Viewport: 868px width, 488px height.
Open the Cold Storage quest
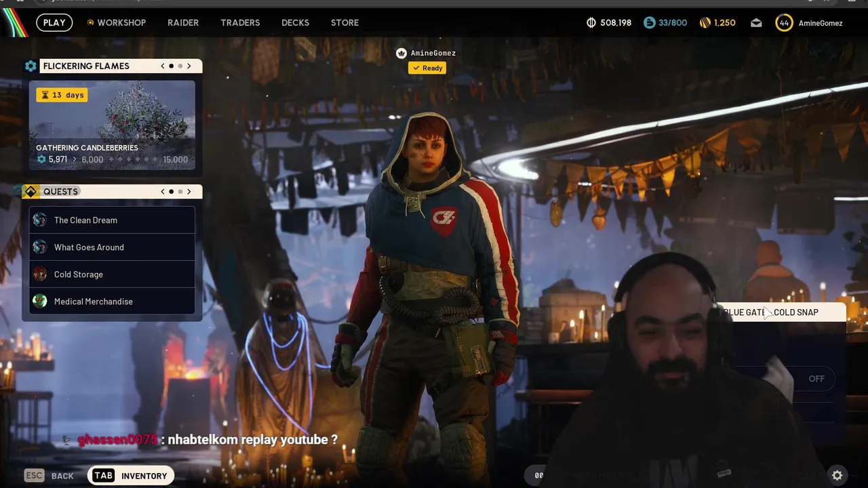113,274
